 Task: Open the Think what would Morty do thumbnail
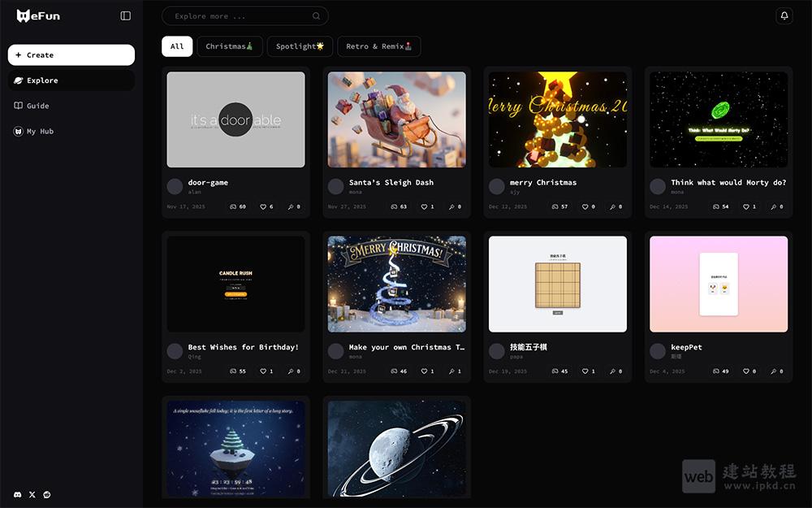[719, 119]
